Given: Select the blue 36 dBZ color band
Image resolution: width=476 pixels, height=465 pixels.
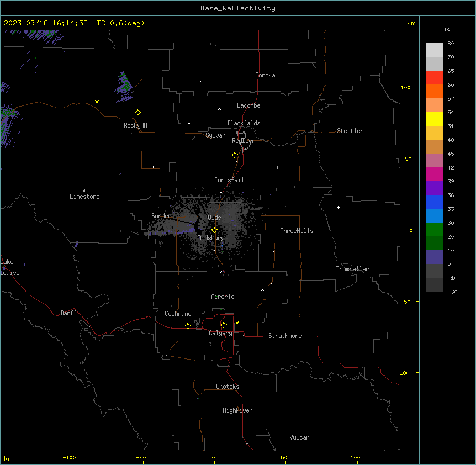Looking at the screenshot, I should [x=434, y=202].
